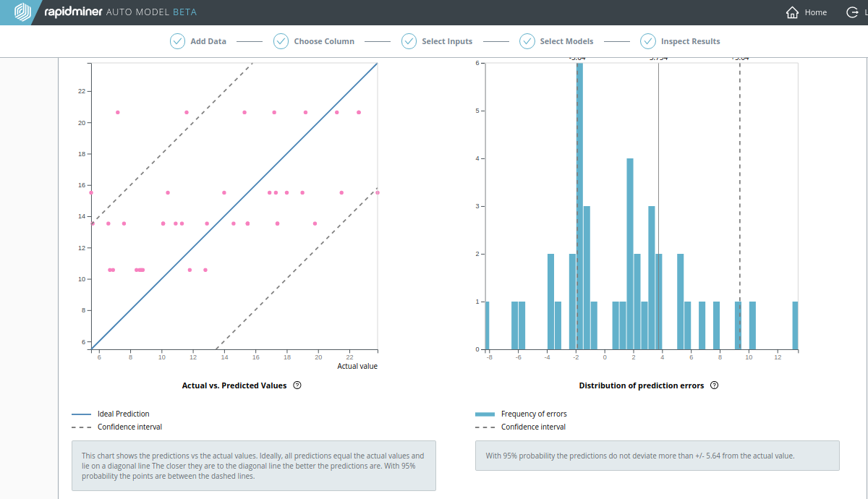Click the Choose Column checkmark circle
868x499 pixels.
(x=281, y=41)
